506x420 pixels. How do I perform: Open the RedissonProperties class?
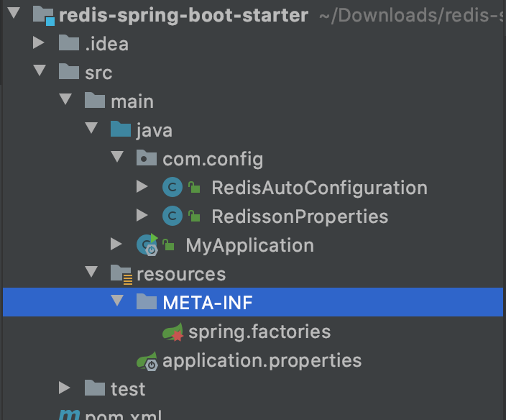tap(300, 216)
